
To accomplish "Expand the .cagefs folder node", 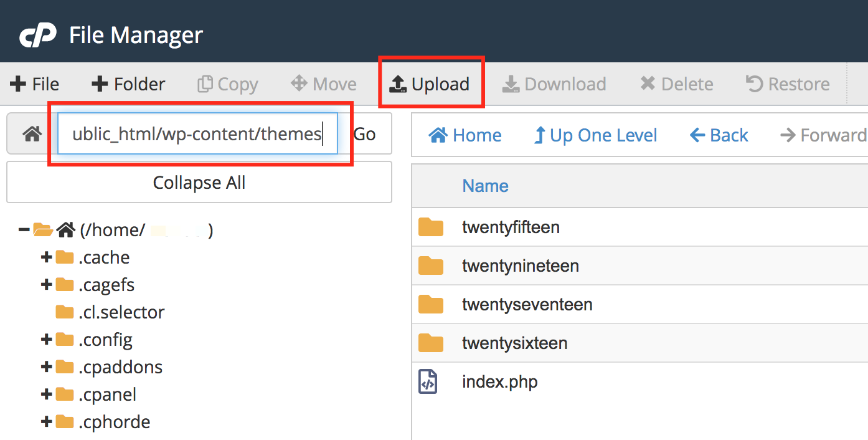I will point(46,285).
